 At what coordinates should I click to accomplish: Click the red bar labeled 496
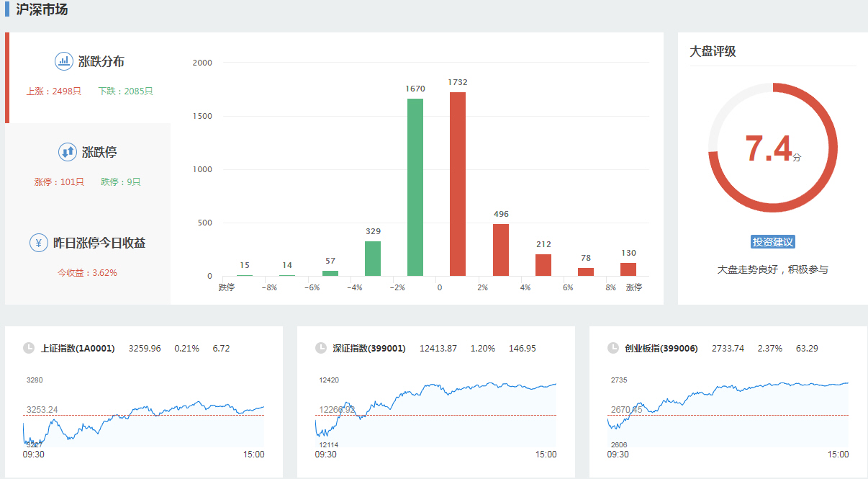(501, 250)
